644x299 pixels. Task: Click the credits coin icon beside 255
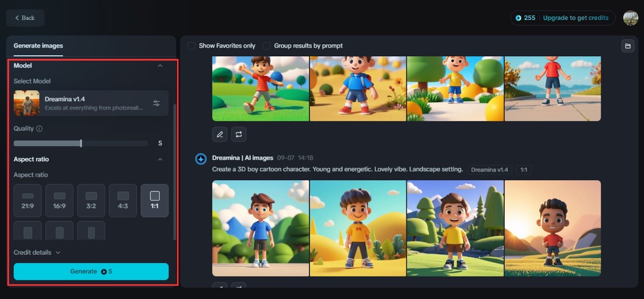519,18
